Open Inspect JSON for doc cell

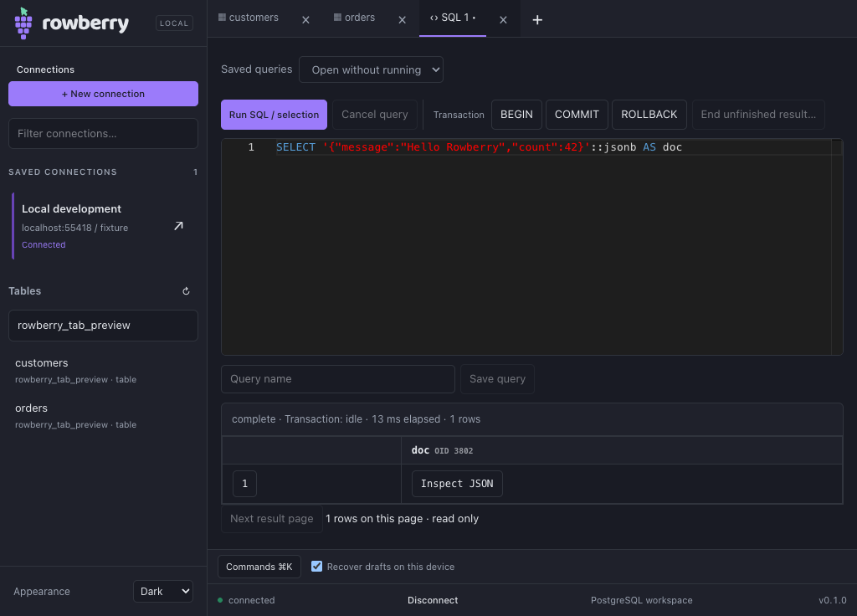[x=457, y=484]
